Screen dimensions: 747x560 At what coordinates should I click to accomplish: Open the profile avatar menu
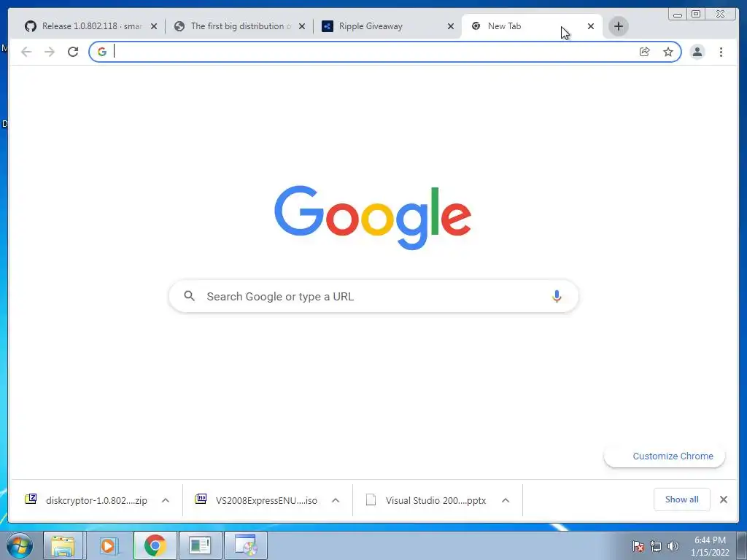click(x=697, y=52)
